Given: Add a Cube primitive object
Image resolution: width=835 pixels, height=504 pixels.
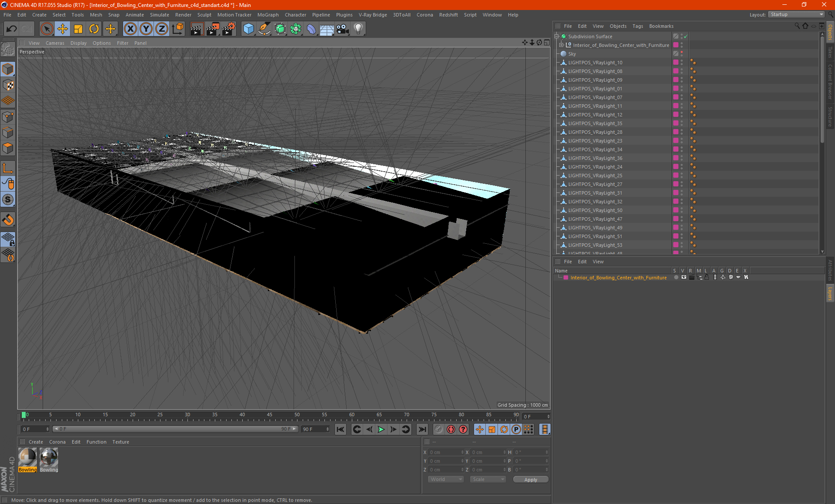Looking at the screenshot, I should 248,29.
